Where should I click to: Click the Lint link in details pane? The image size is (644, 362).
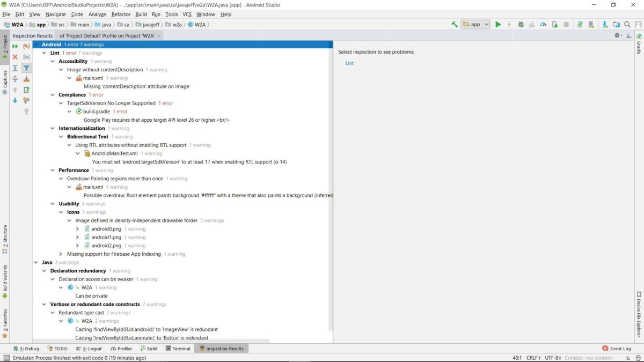coord(349,63)
